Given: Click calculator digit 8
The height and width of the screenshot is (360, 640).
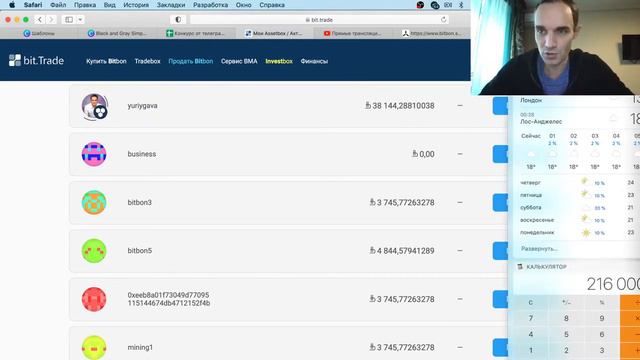Looking at the screenshot, I should 566,318.
